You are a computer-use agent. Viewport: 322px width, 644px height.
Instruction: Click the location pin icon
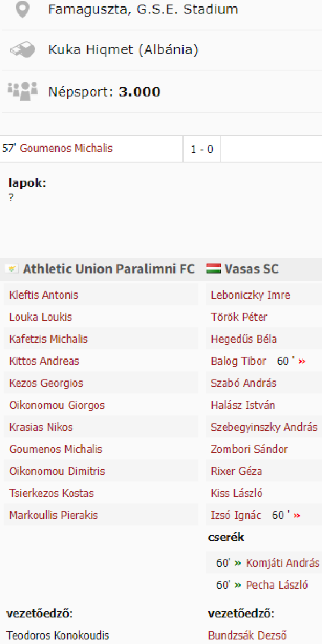(x=22, y=9)
